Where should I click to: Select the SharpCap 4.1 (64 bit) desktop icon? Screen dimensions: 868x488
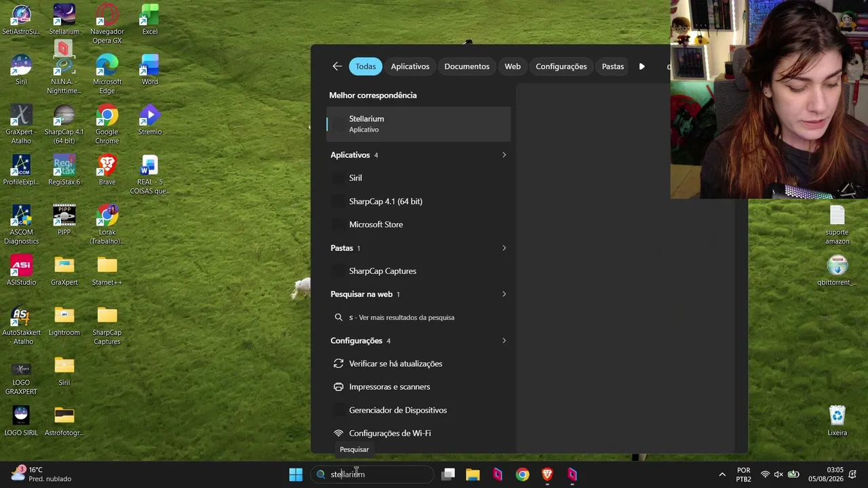point(64,125)
